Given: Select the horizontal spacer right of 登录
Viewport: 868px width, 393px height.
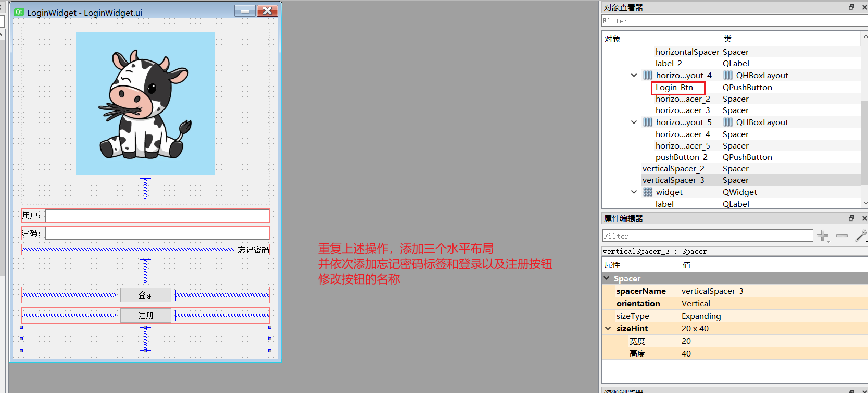Looking at the screenshot, I should [222, 296].
